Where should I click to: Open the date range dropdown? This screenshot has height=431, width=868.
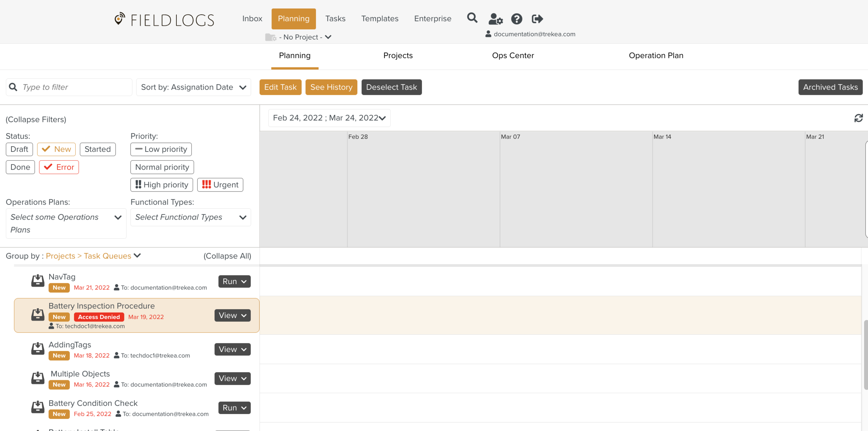329,118
